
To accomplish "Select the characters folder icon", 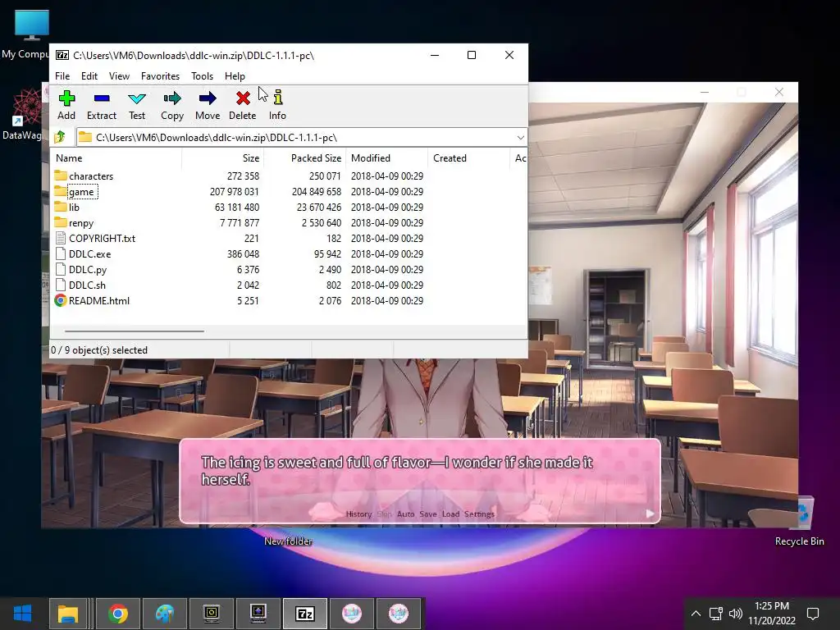I will [61, 176].
